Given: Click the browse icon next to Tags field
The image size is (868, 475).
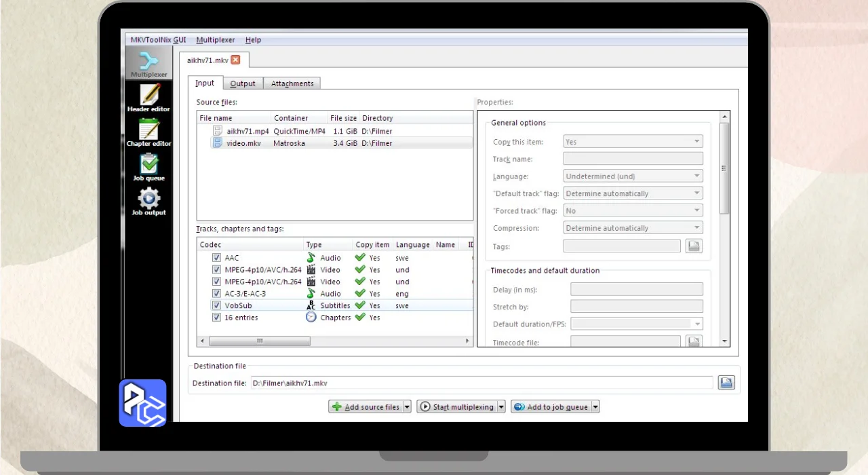Looking at the screenshot, I should (x=693, y=246).
